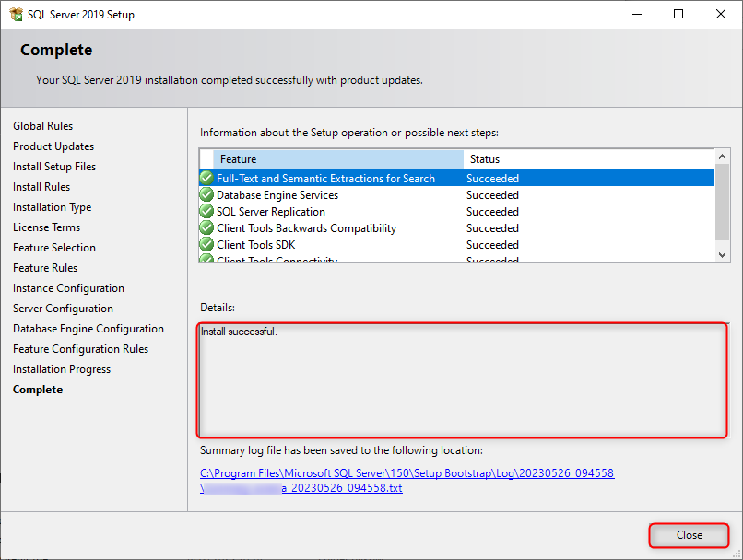This screenshot has height=560, width=743.
Task: Click green check icon beside Full-Text and Semantic Extractions
Action: tap(206, 178)
